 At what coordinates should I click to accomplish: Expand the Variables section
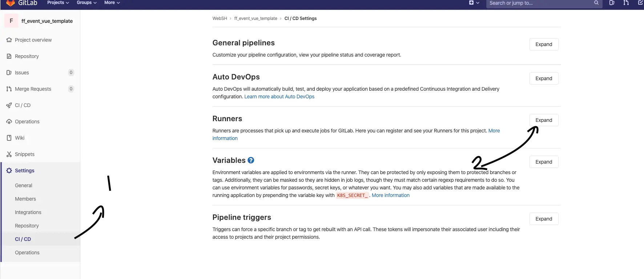(544, 162)
